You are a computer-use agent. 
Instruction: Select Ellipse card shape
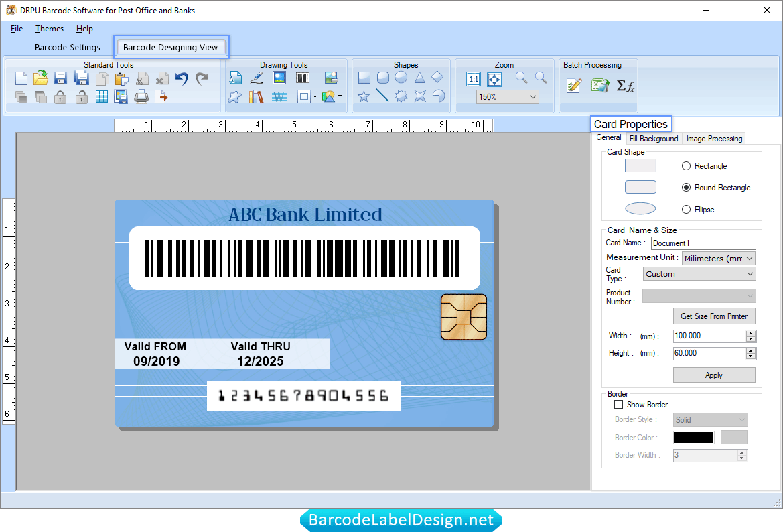click(x=686, y=209)
